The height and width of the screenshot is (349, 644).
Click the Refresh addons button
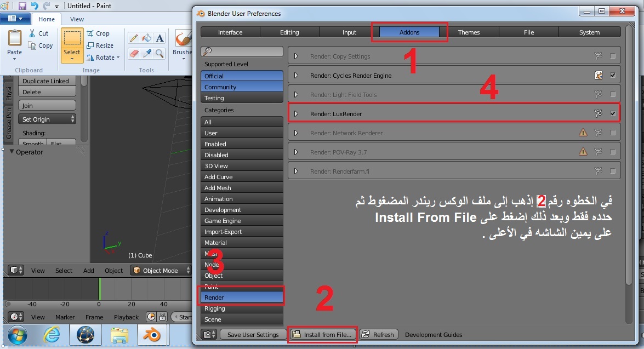point(379,335)
